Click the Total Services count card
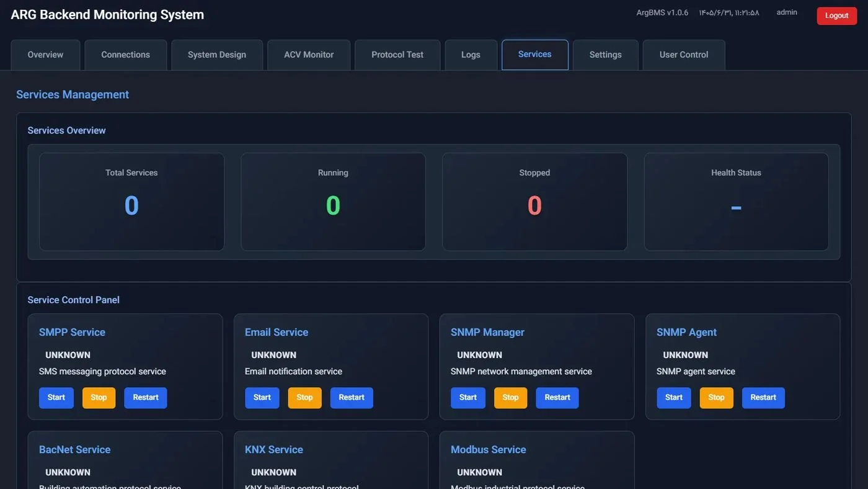This screenshot has width=868, height=489. (131, 202)
